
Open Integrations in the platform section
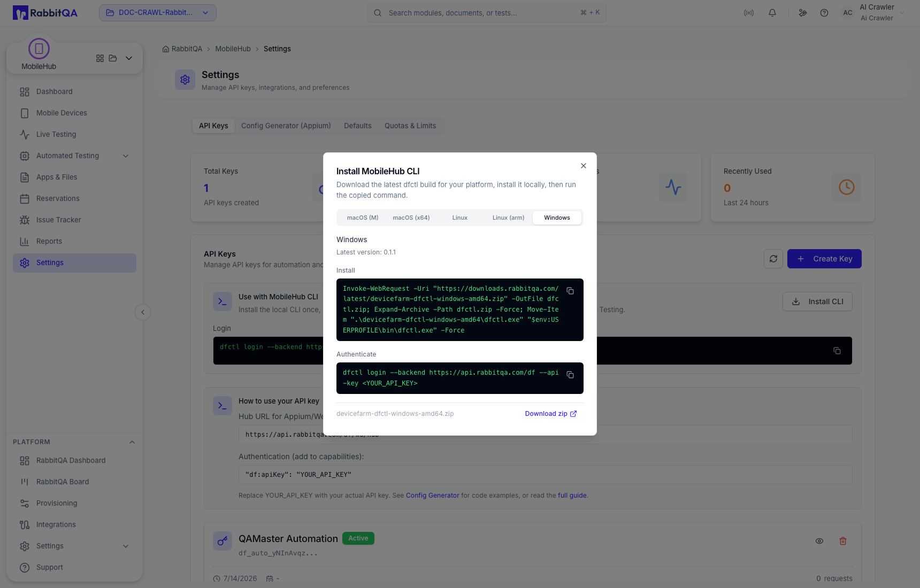click(74, 524)
